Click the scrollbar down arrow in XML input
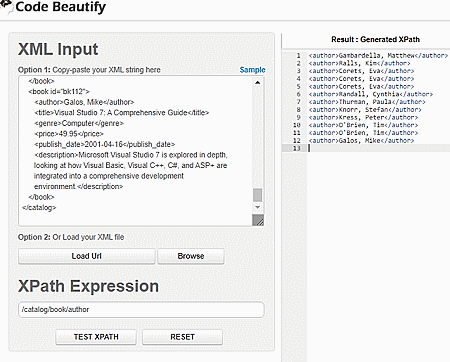This screenshot has height=362, width=450. click(257, 207)
